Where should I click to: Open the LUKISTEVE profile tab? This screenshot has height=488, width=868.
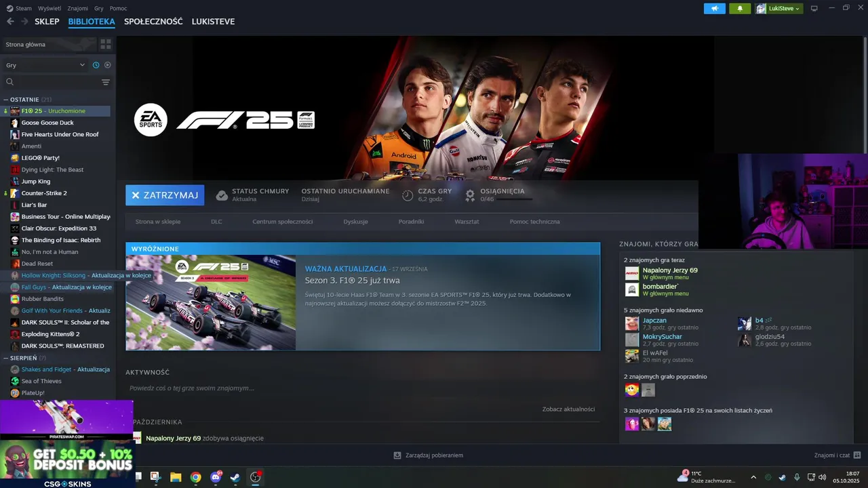click(x=213, y=22)
